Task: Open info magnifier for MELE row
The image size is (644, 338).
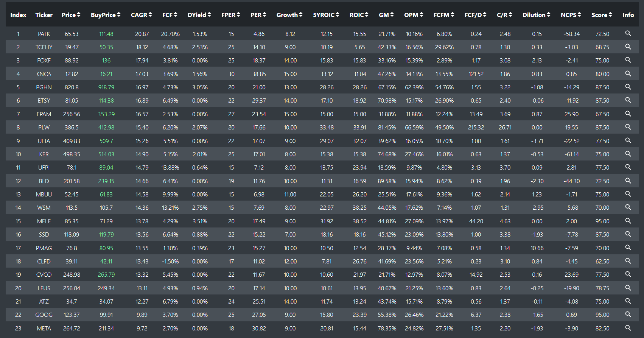Action: tap(628, 221)
